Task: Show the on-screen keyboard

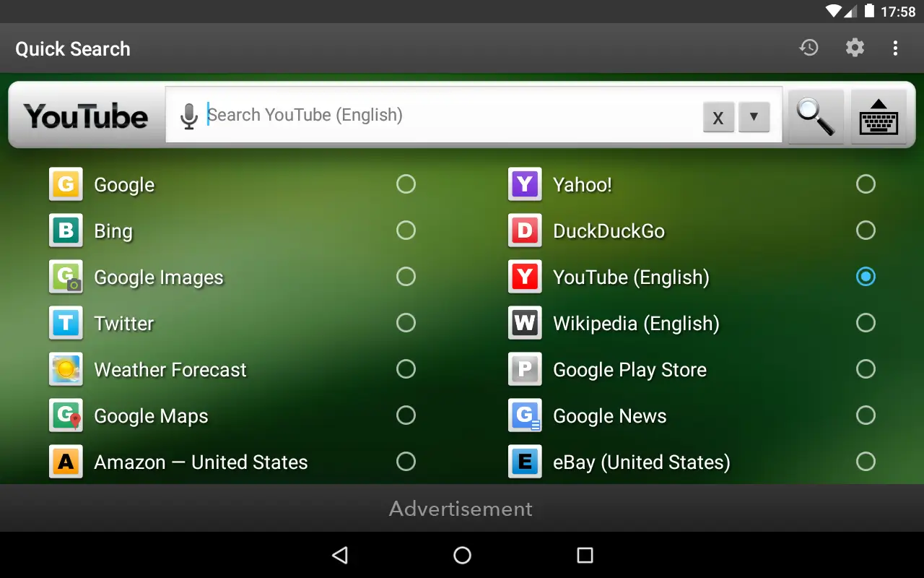Action: 879,116
